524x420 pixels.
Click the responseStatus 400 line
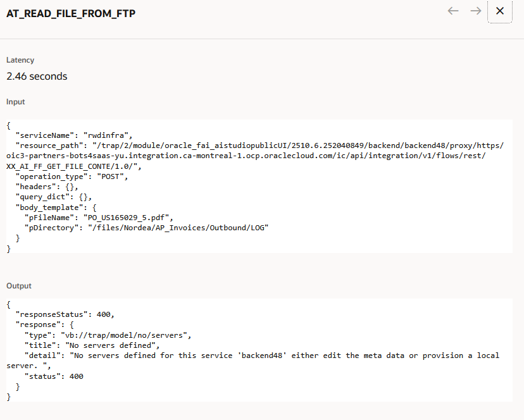coord(65,314)
